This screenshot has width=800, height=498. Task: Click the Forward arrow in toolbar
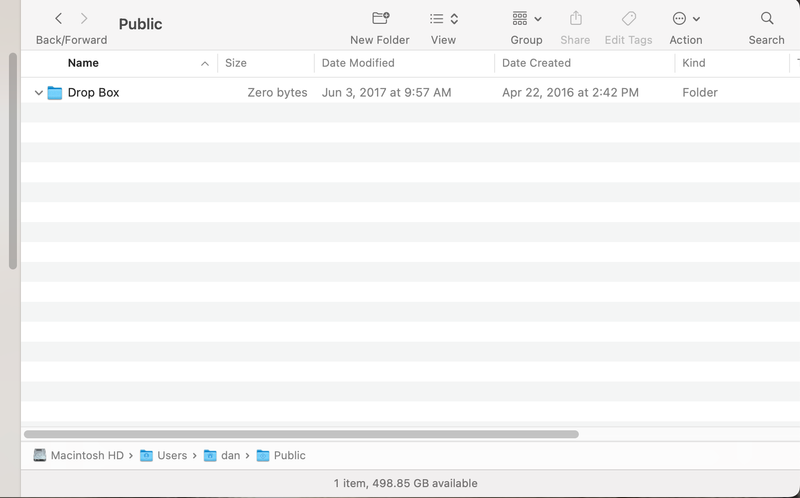point(84,19)
